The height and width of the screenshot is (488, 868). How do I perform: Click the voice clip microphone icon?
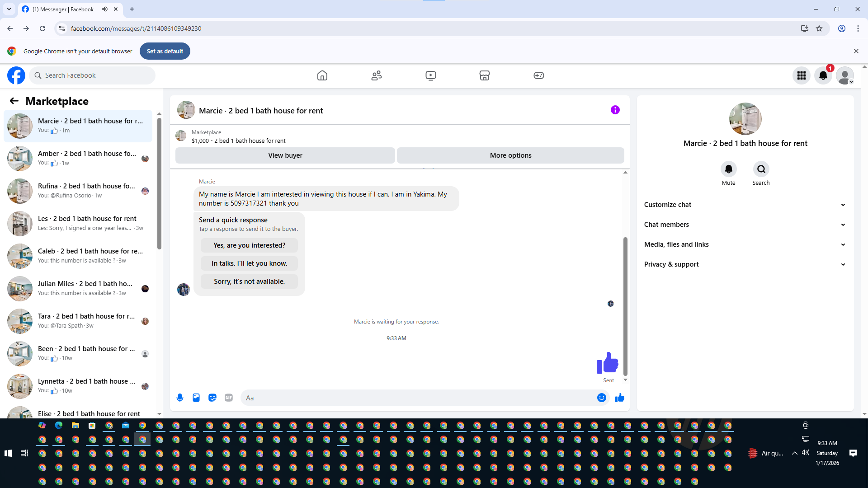[x=180, y=398]
